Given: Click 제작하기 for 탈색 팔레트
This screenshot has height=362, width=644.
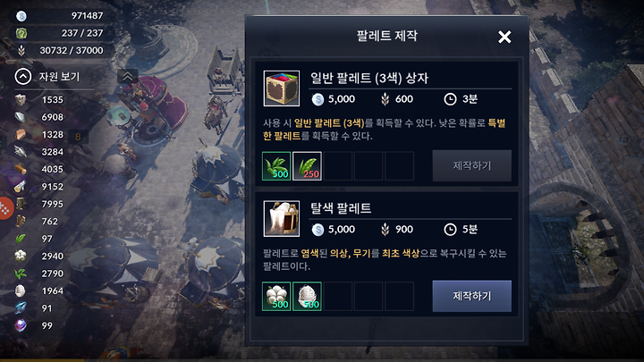Looking at the screenshot, I should coord(472,296).
